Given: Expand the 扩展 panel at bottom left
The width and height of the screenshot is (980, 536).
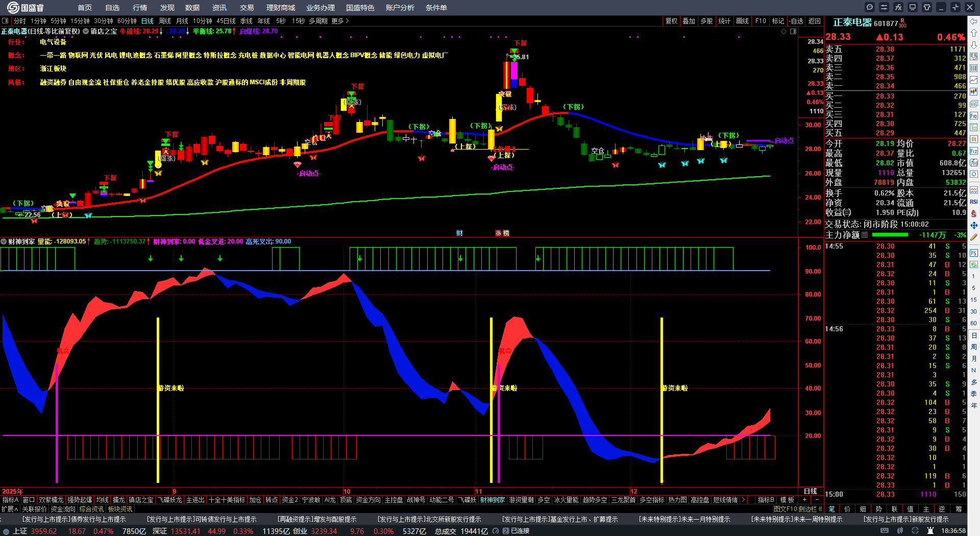Looking at the screenshot, I should pyautogui.click(x=10, y=509).
